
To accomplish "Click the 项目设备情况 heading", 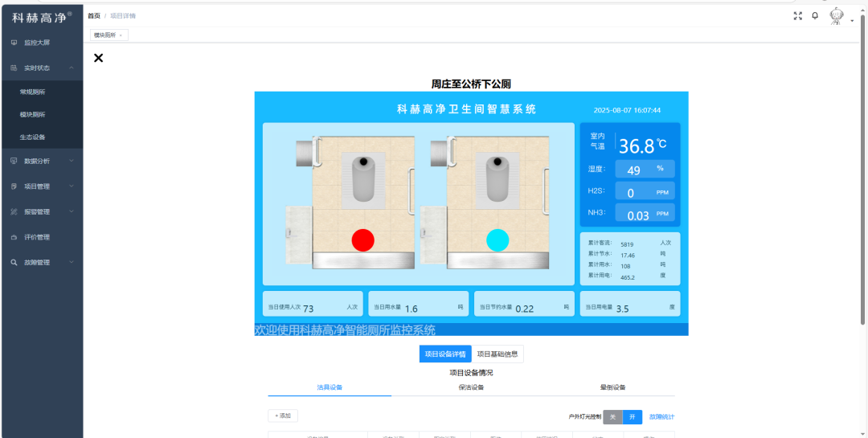I will coord(471,373).
